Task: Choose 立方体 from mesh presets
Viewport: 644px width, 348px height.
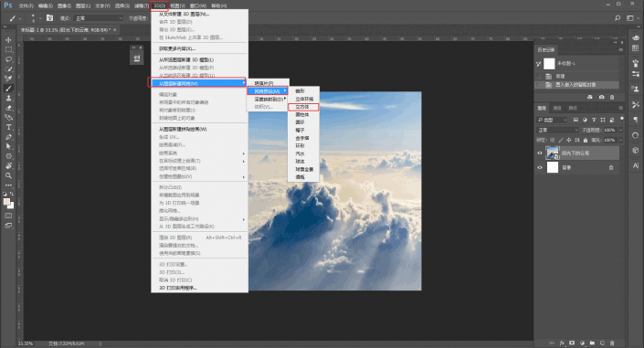Action: (x=303, y=107)
